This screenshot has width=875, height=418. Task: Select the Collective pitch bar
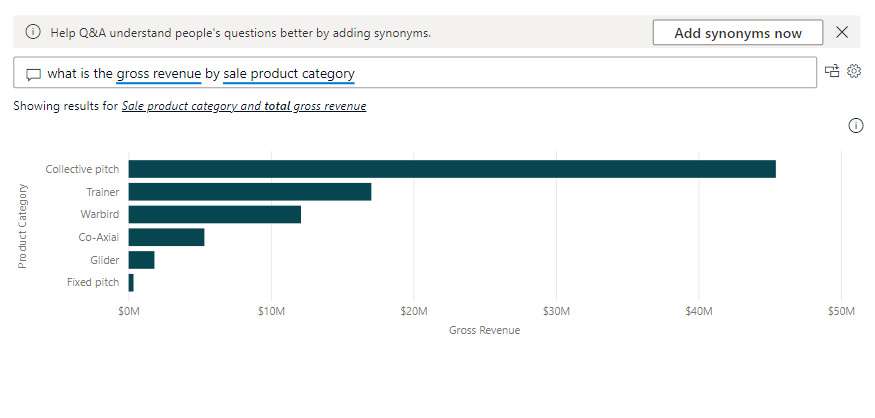click(x=451, y=169)
